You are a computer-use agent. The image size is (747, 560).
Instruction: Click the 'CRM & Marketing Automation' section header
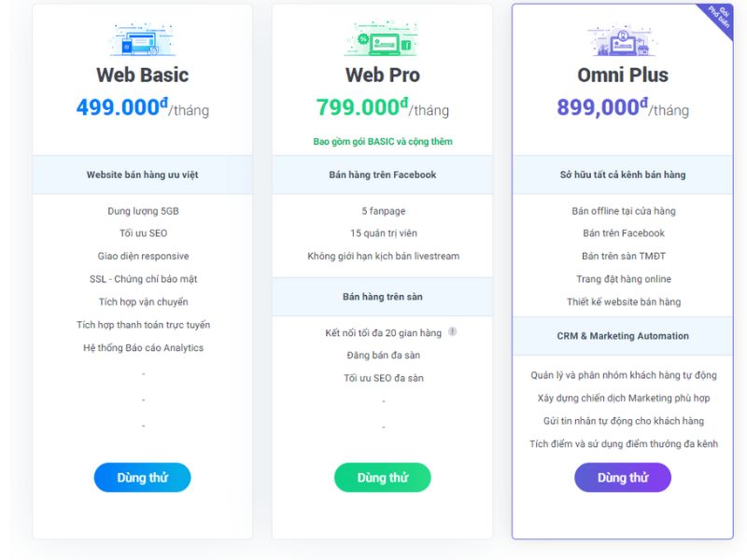tap(622, 335)
